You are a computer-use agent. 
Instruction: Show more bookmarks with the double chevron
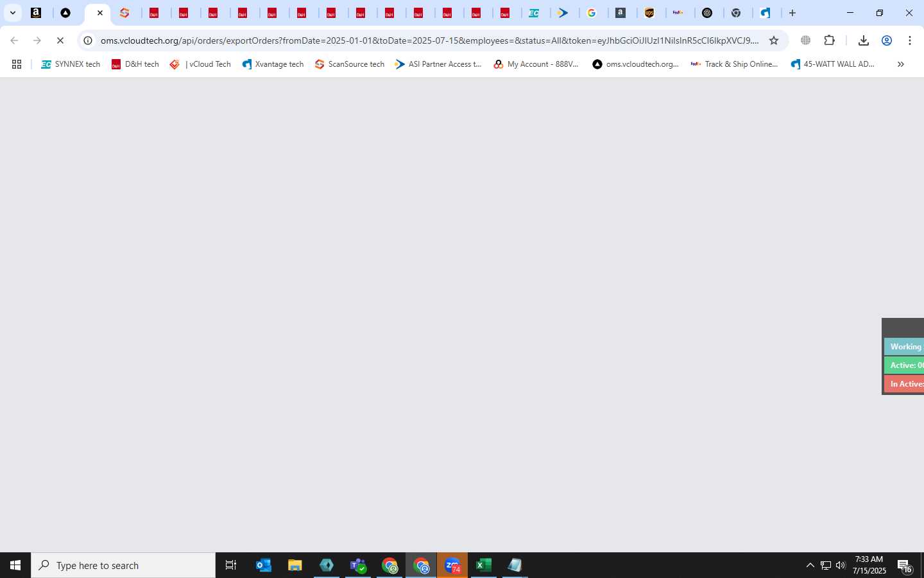901,64
